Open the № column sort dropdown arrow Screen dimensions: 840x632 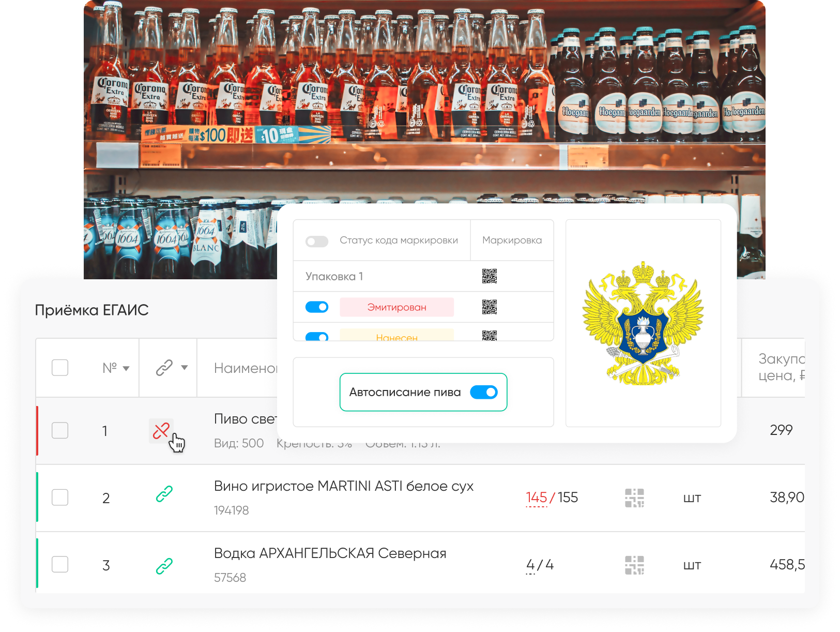click(x=126, y=368)
